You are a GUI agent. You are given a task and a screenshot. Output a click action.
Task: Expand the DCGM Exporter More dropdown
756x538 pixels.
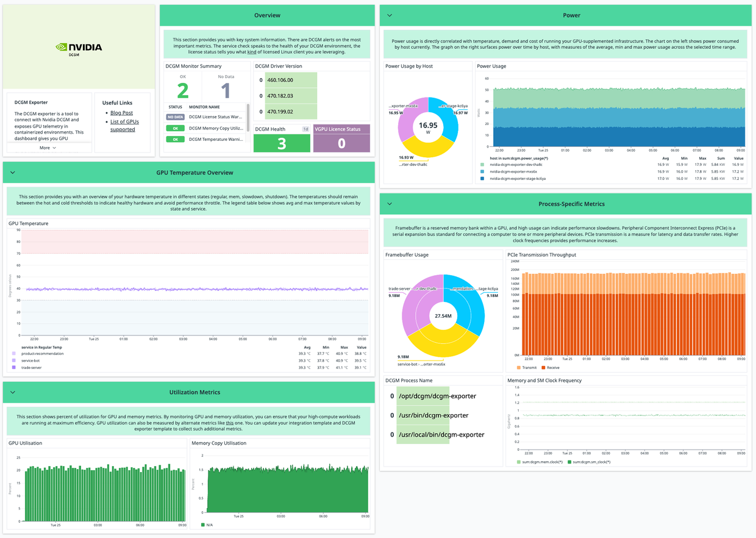[x=48, y=148]
